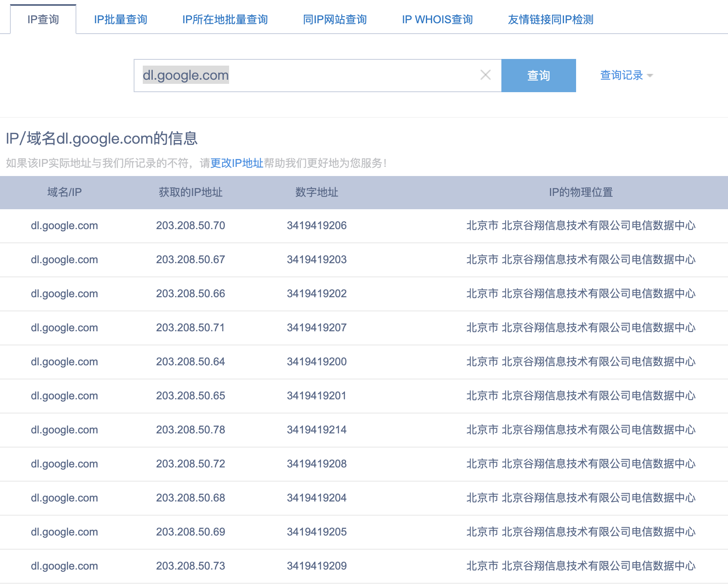This screenshot has height=587, width=728.
Task: Select IP address 203.208.50.69
Action: tap(191, 532)
